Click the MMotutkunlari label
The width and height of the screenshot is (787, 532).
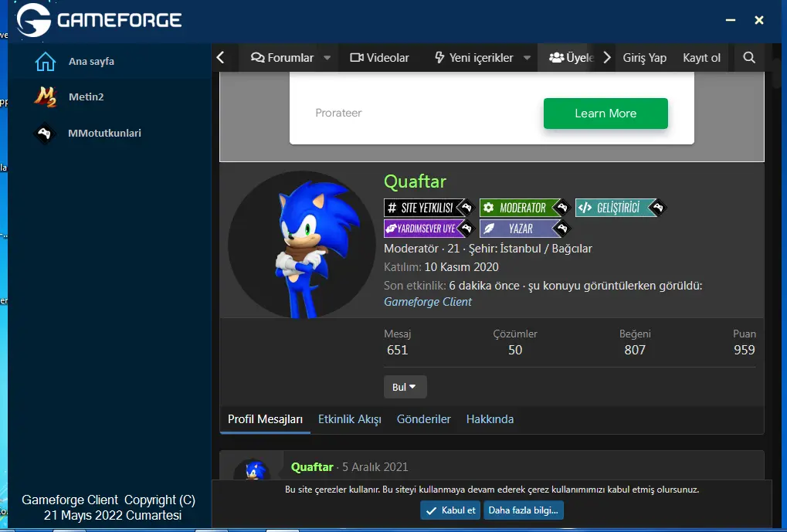104,133
